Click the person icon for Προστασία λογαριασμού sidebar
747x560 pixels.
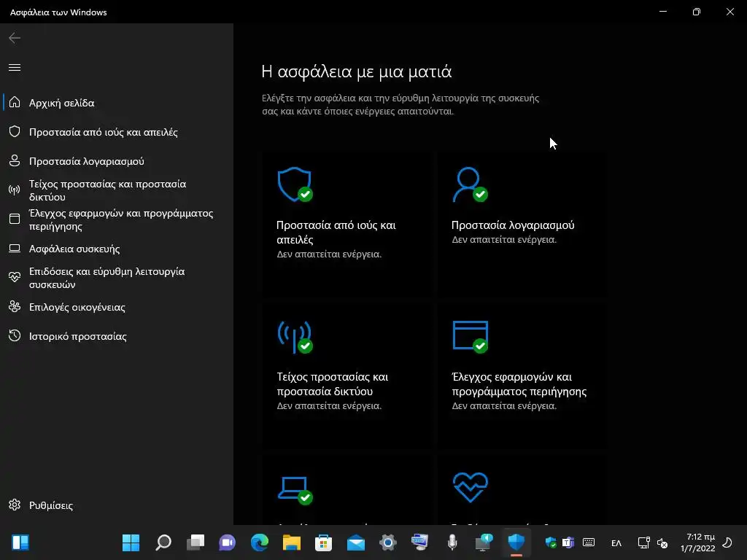pos(15,160)
